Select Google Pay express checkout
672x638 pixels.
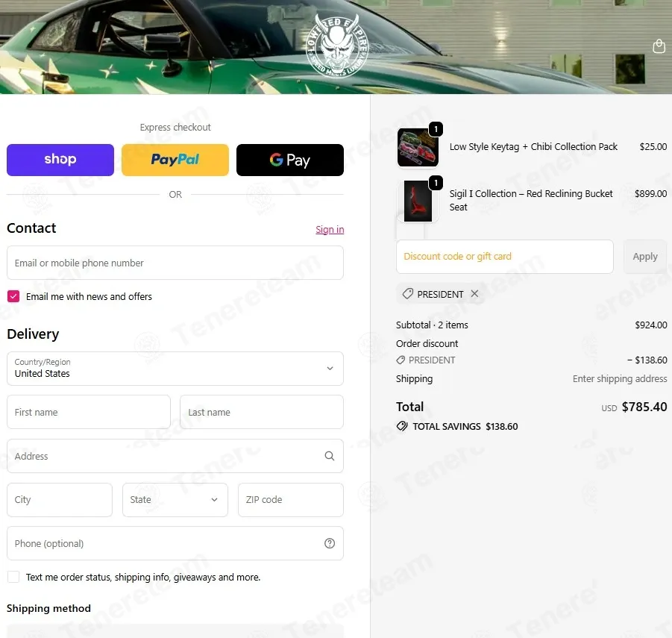tap(289, 160)
